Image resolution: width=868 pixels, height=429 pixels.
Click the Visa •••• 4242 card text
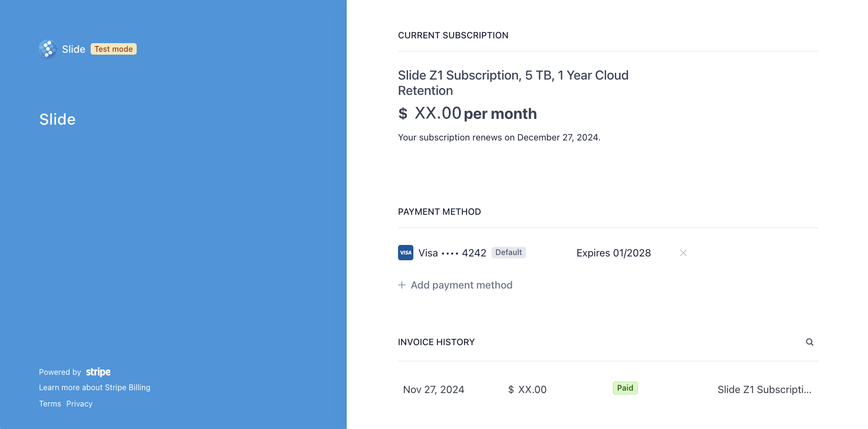452,253
